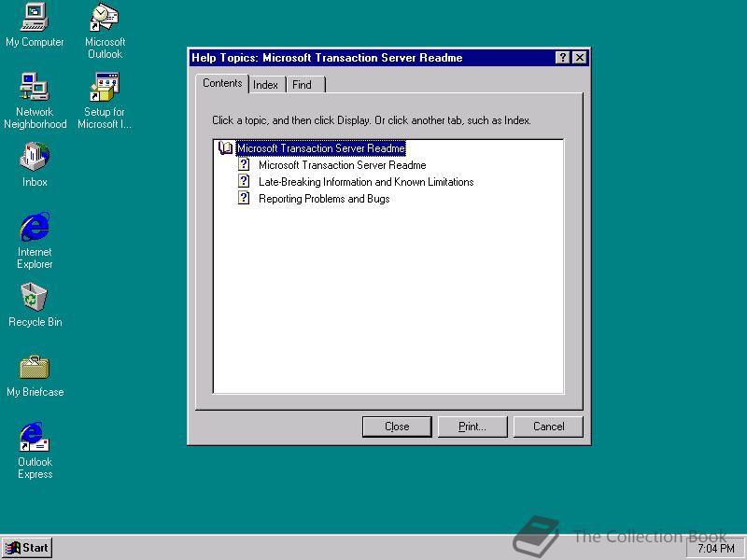Switch to the Index tab
The height and width of the screenshot is (560, 747).
click(x=265, y=85)
